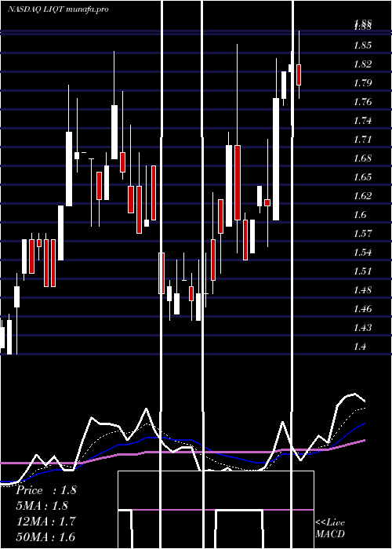The image size is (392, 549).
Task: Click the "NASDAQ LIQT" chart title text
Action: coord(35,9)
